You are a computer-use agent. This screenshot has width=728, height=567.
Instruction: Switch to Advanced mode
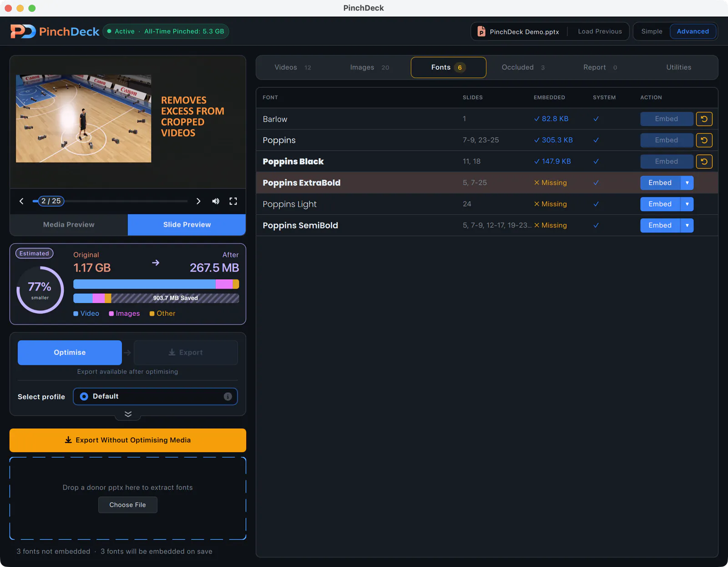[x=693, y=31]
